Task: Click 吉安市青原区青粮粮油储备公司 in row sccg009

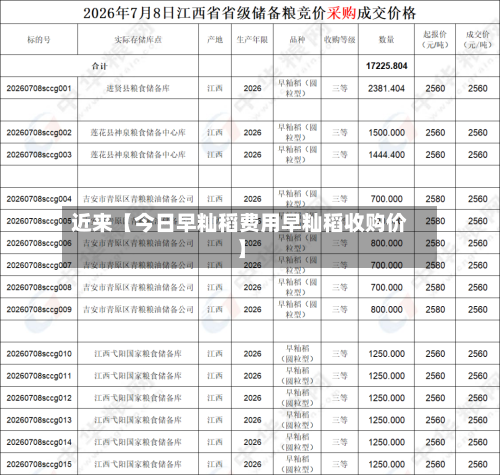Action: [x=138, y=309]
